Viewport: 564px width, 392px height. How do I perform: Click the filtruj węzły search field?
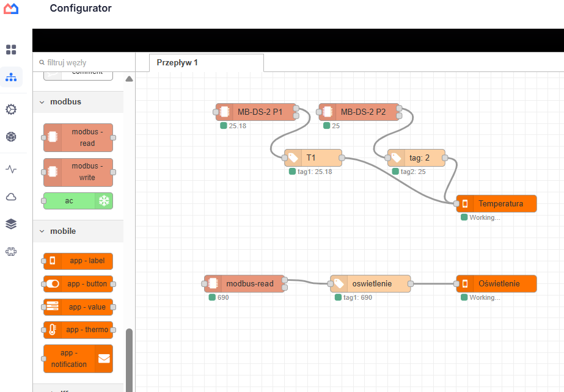pos(84,62)
